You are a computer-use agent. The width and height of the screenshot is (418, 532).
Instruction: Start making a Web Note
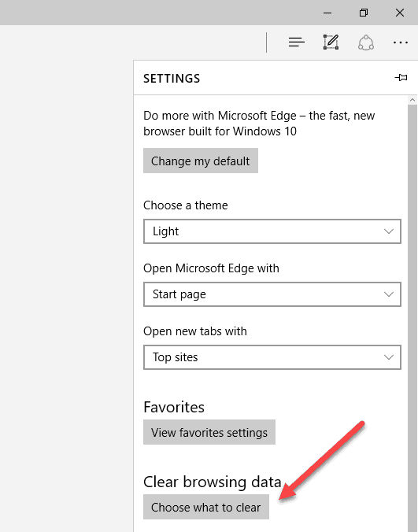(x=331, y=42)
